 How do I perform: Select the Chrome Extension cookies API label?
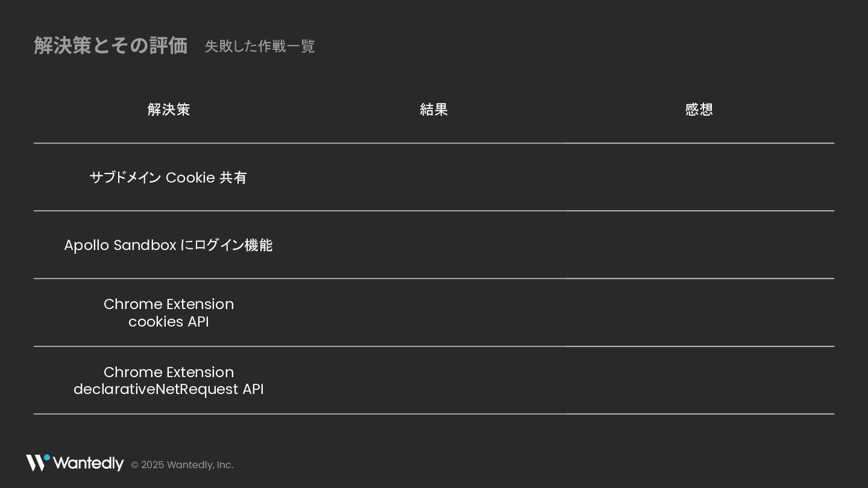[169, 313]
